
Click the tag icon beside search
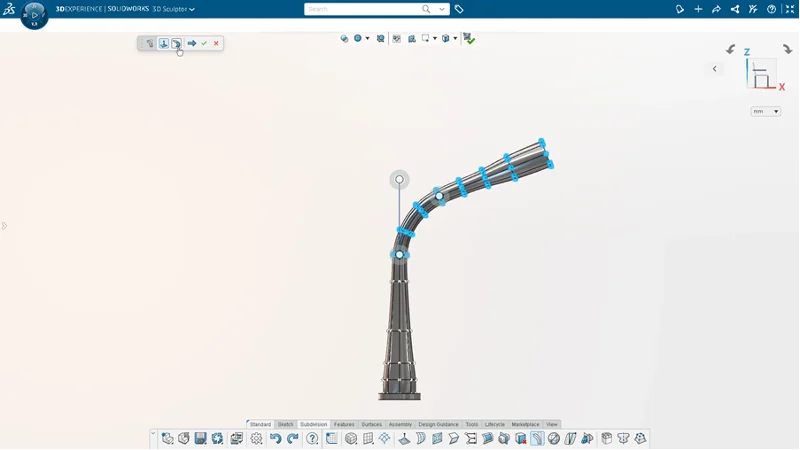pyautogui.click(x=459, y=9)
